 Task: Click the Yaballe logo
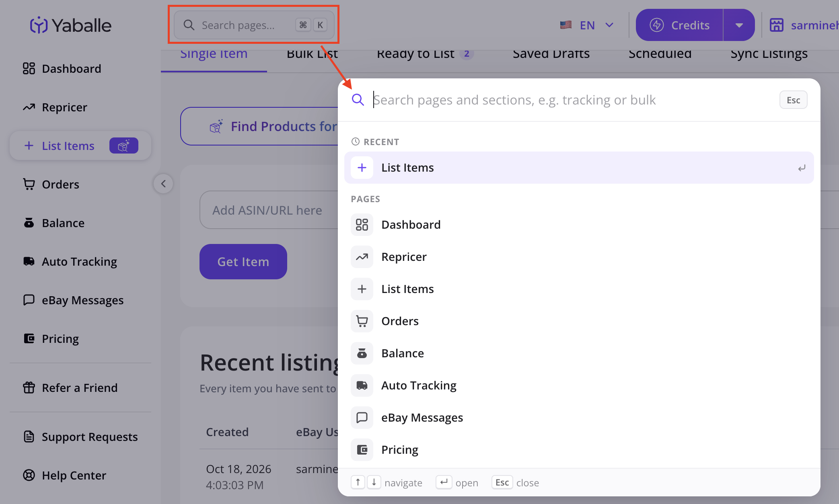pyautogui.click(x=70, y=25)
